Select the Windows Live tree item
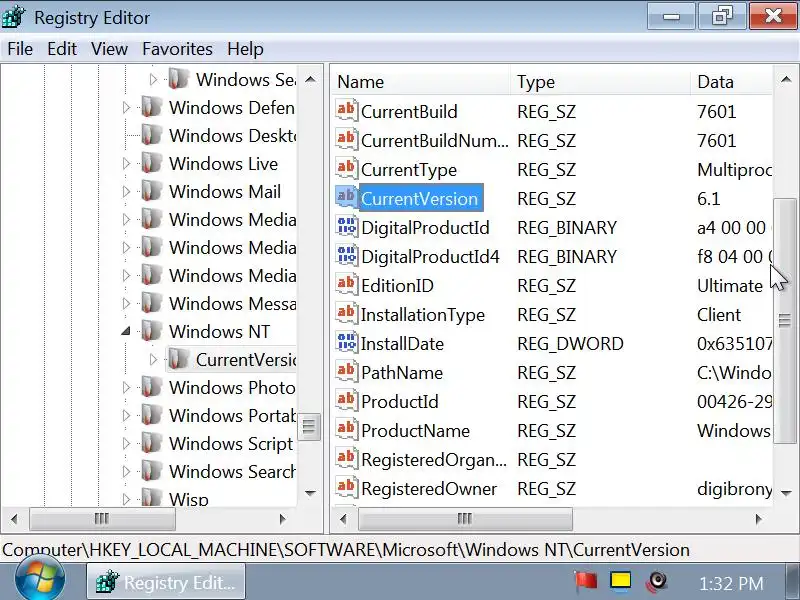The width and height of the screenshot is (800, 600). (x=223, y=164)
